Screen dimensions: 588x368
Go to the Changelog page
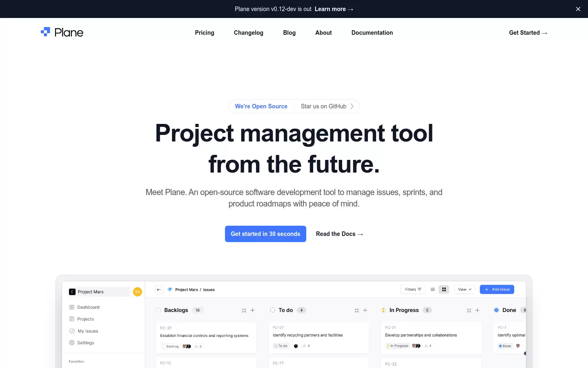pos(249,33)
